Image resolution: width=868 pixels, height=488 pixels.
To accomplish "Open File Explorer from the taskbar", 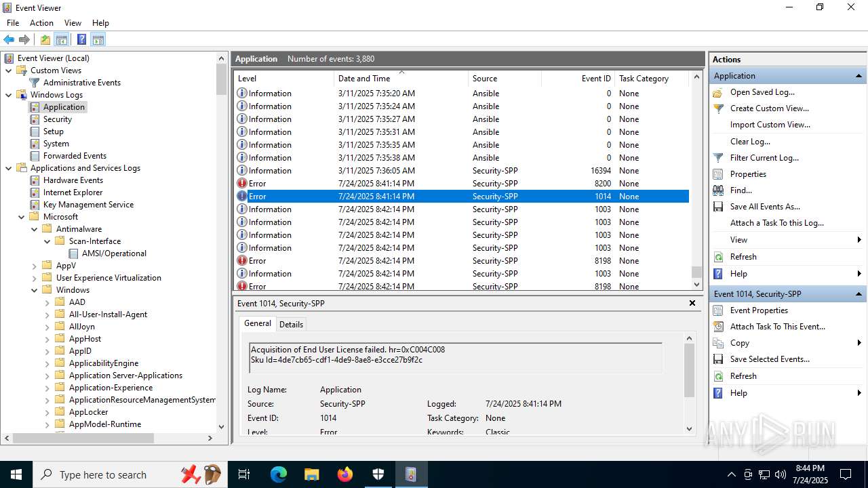I will point(311,474).
